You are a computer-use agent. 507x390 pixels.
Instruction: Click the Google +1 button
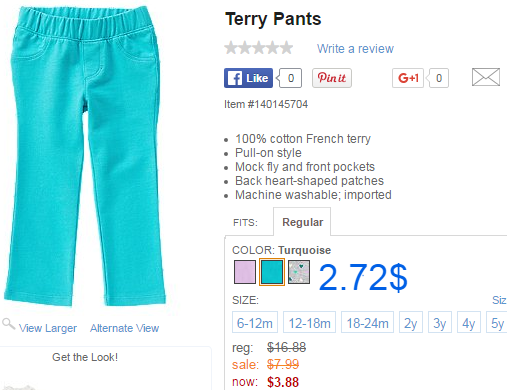click(x=408, y=78)
